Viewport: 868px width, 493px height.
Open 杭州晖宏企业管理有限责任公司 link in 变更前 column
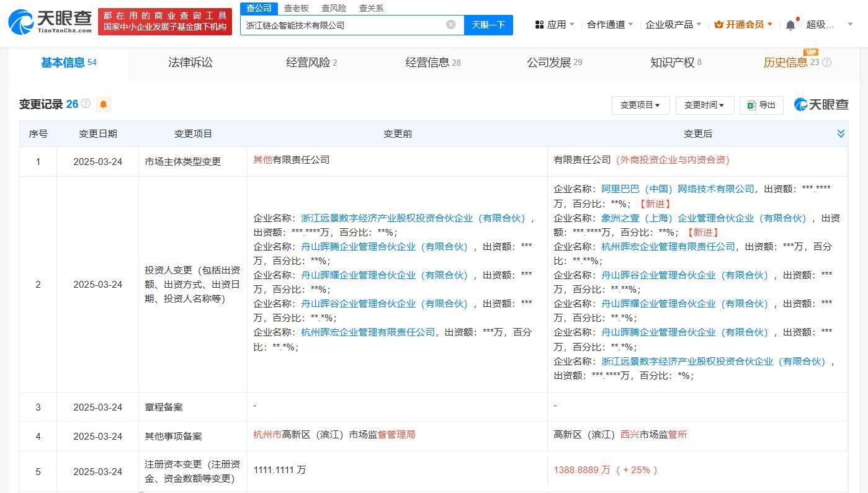pos(368,332)
